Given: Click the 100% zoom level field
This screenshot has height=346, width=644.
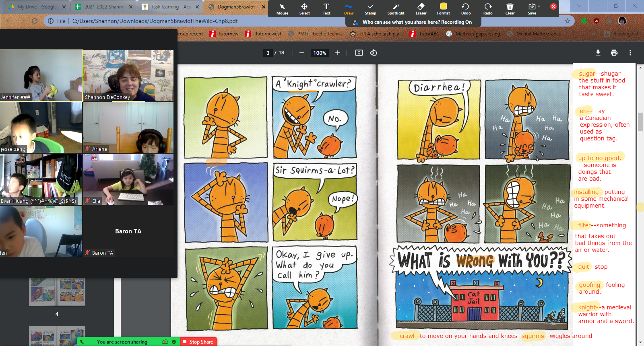Looking at the screenshot, I should pos(320,53).
